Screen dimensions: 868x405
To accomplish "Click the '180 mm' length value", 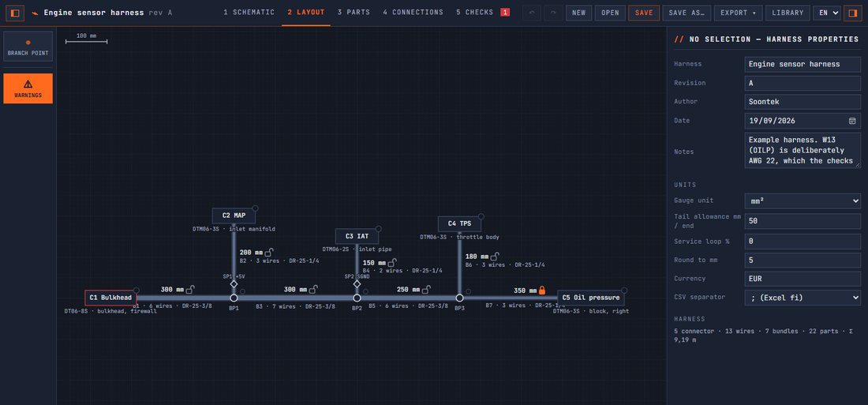I will point(477,257).
